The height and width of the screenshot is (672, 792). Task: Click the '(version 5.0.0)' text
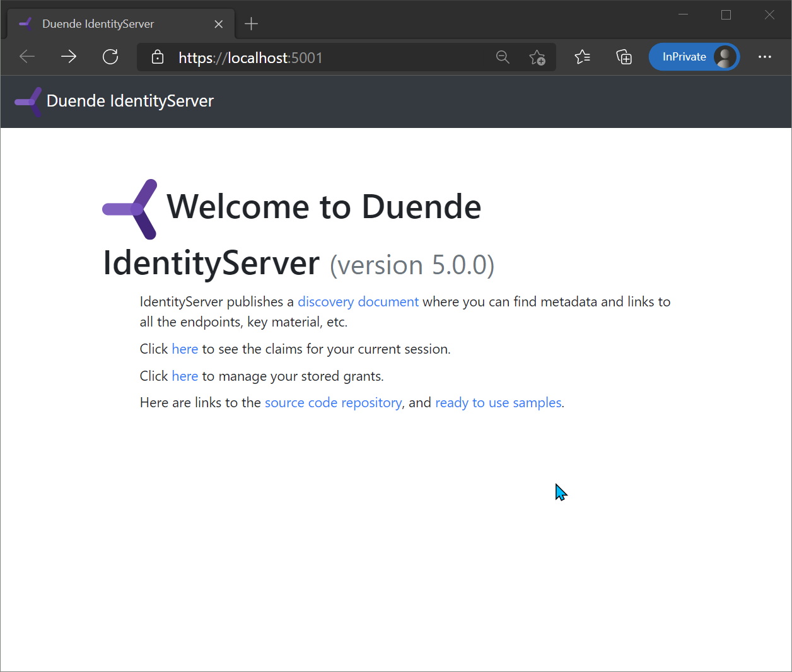[412, 265]
